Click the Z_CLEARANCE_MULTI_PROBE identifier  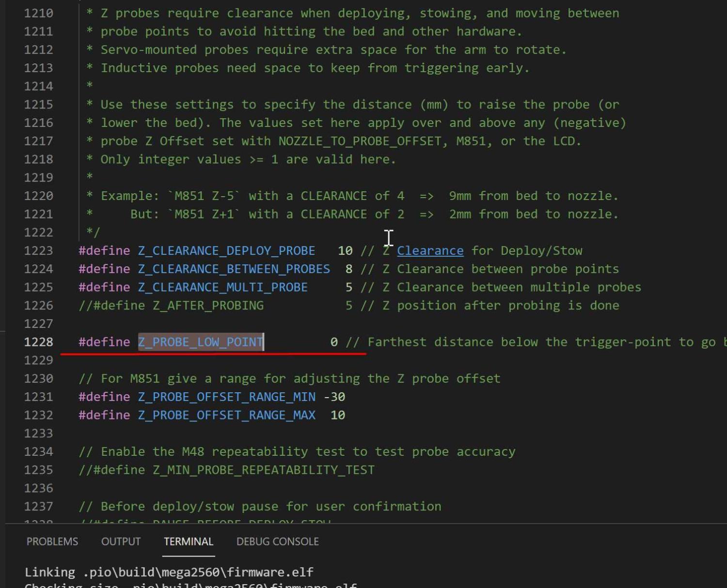[x=222, y=288]
